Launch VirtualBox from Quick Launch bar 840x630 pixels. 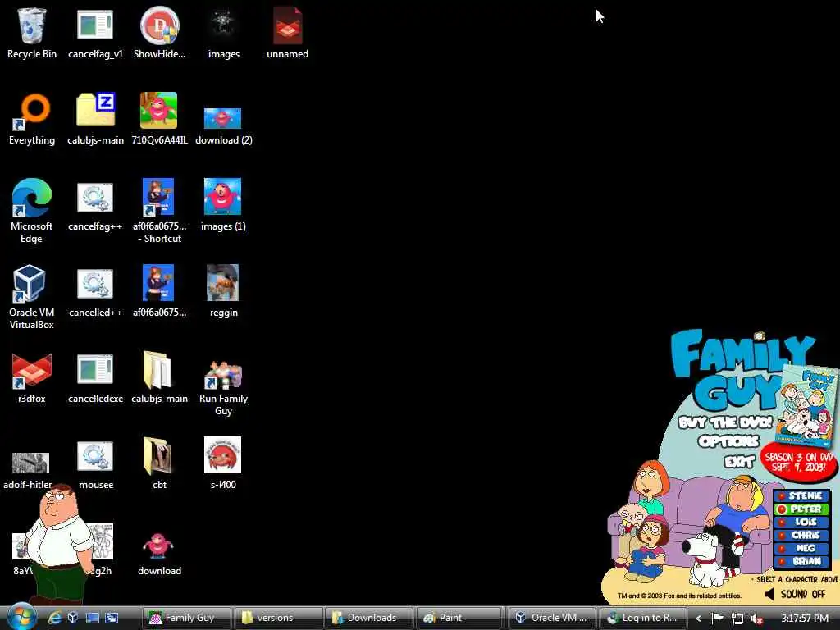pyautogui.click(x=73, y=618)
